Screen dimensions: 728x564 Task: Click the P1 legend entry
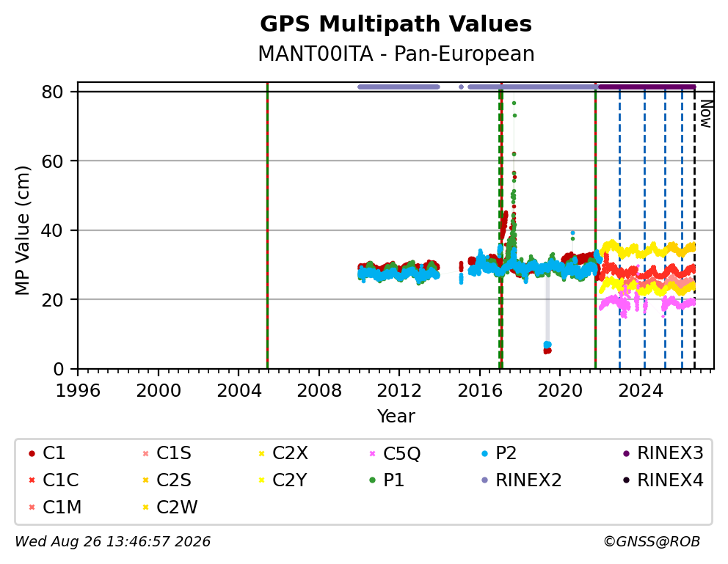pos(387,480)
